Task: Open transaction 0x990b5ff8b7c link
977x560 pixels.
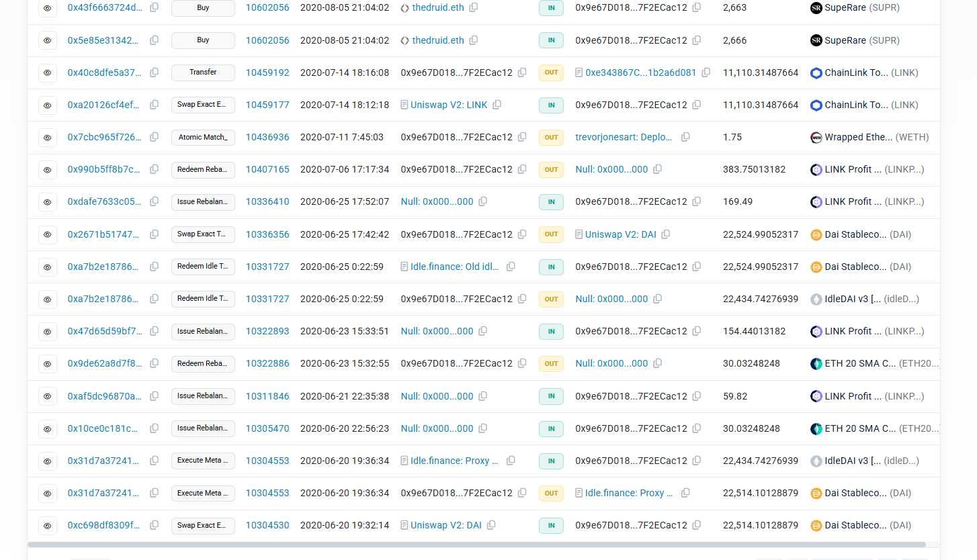Action: point(104,169)
